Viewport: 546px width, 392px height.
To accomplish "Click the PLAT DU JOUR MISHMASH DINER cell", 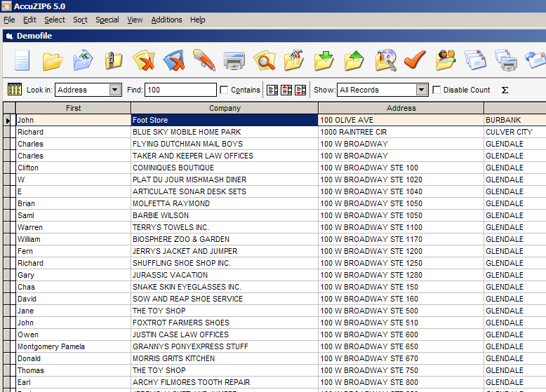I will 225,180.
